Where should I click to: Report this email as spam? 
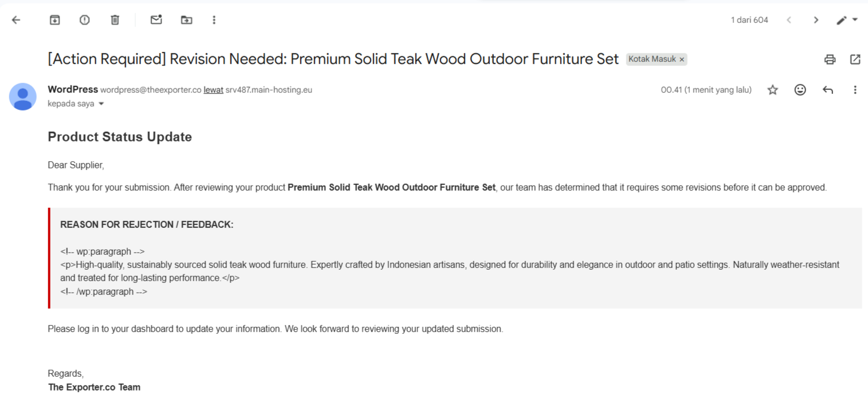click(x=85, y=20)
